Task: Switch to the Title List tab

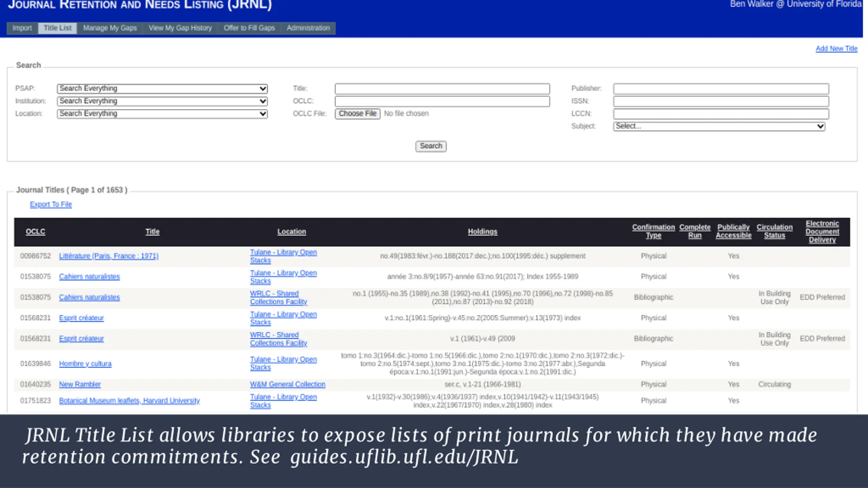Action: coord(58,28)
